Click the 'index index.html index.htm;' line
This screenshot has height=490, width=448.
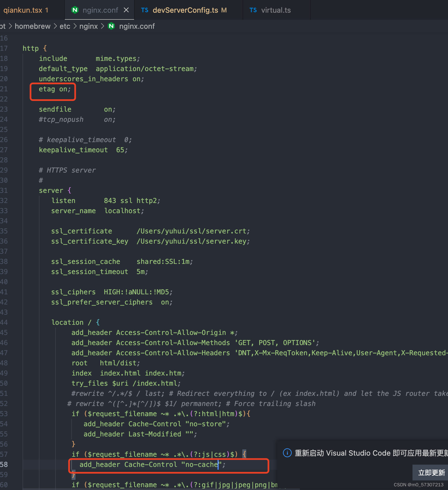(x=128, y=373)
